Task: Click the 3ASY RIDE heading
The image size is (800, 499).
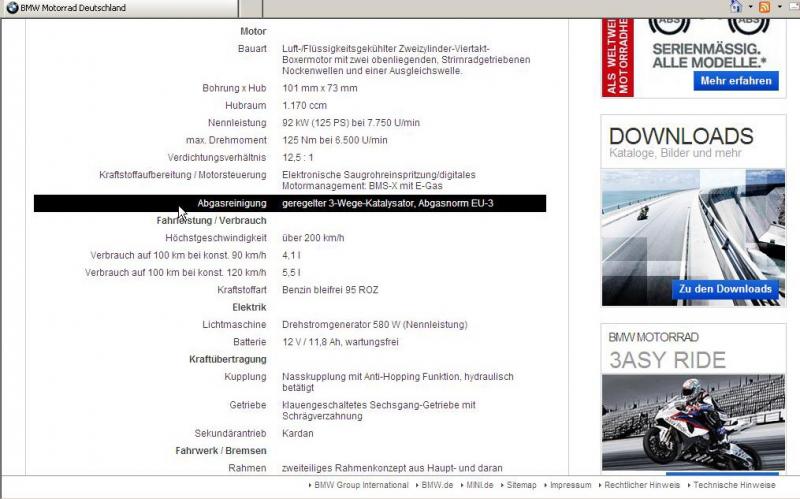Action: point(667,360)
